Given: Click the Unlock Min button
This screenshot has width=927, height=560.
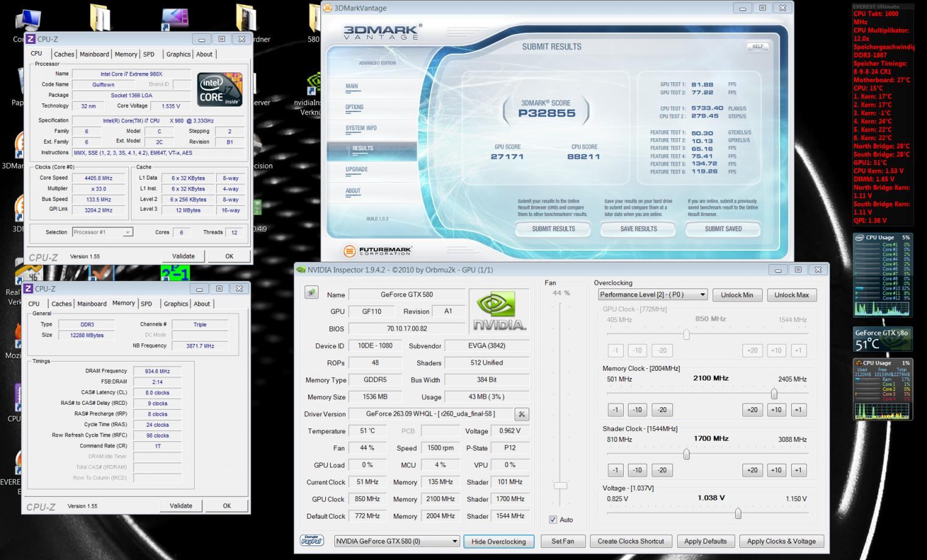Looking at the screenshot, I should point(737,295).
